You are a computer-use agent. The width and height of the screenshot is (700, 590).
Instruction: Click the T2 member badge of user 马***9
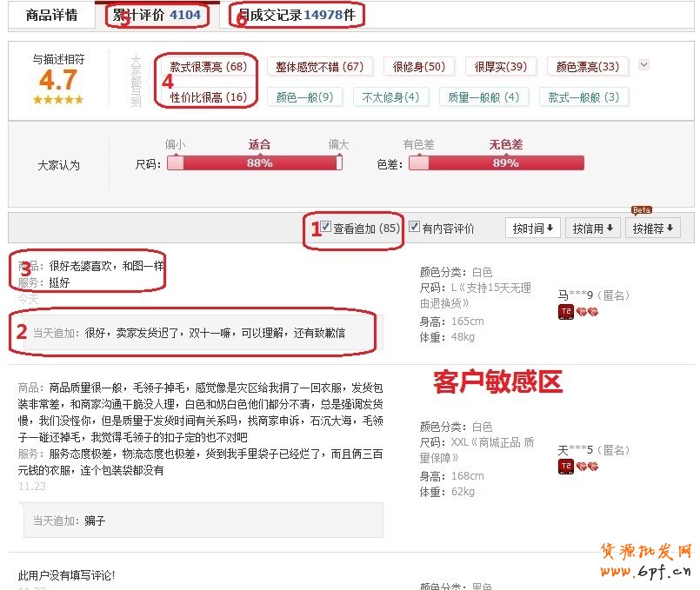564,313
